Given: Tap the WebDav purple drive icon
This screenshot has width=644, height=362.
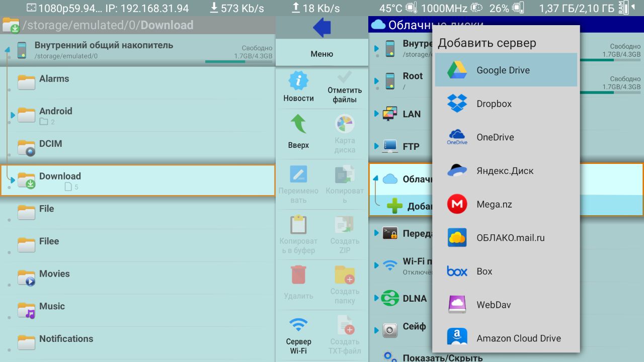Looking at the screenshot, I should pyautogui.click(x=457, y=305).
